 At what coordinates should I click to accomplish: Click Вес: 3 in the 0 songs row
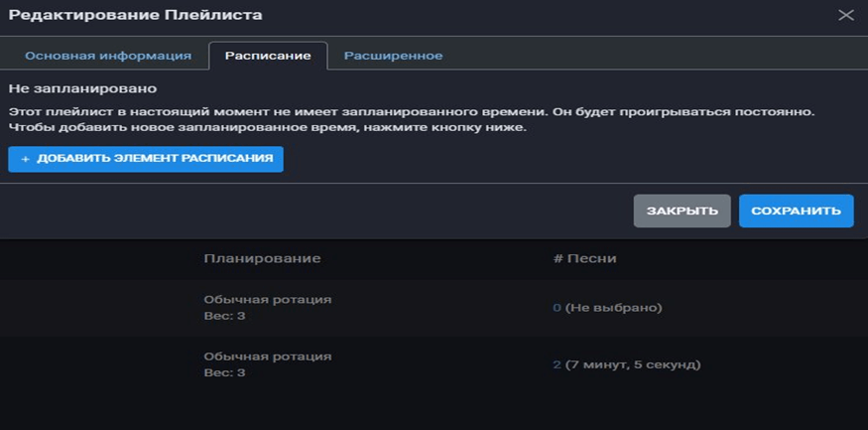pos(224,316)
